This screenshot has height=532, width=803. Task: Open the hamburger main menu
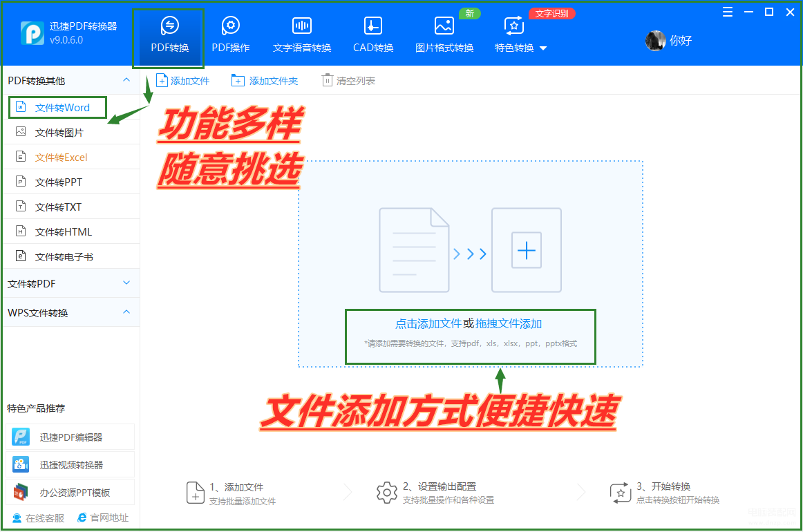click(727, 12)
